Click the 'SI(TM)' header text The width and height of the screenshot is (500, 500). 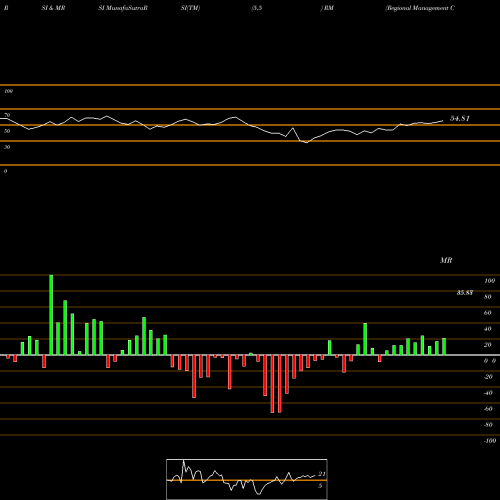pyautogui.click(x=190, y=8)
